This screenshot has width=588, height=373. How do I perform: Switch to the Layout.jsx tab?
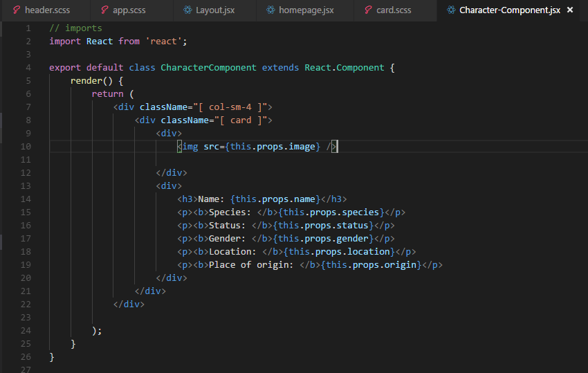(214, 10)
